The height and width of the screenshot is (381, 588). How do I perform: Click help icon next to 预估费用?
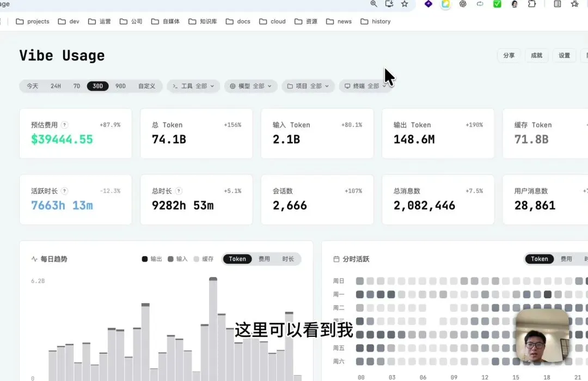tap(64, 125)
